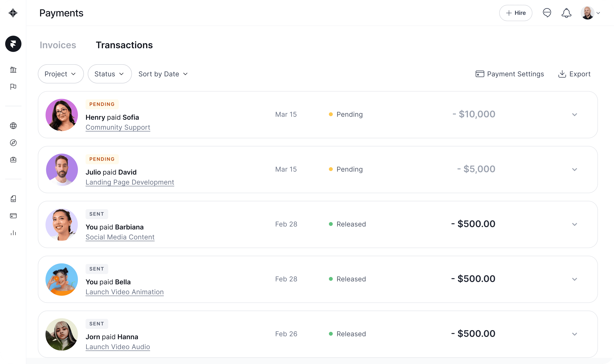Open the Project filter dropdown
The height and width of the screenshot is (364, 614).
click(x=61, y=74)
